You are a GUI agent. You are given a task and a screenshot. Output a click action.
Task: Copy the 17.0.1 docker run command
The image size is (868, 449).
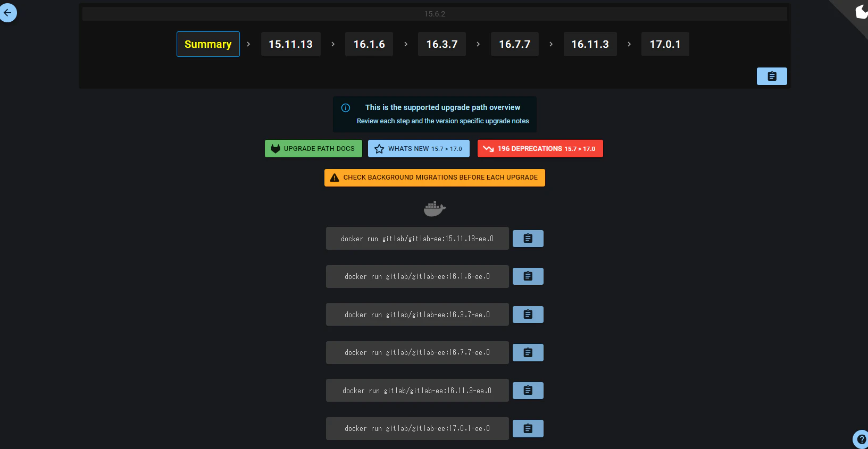(528, 428)
